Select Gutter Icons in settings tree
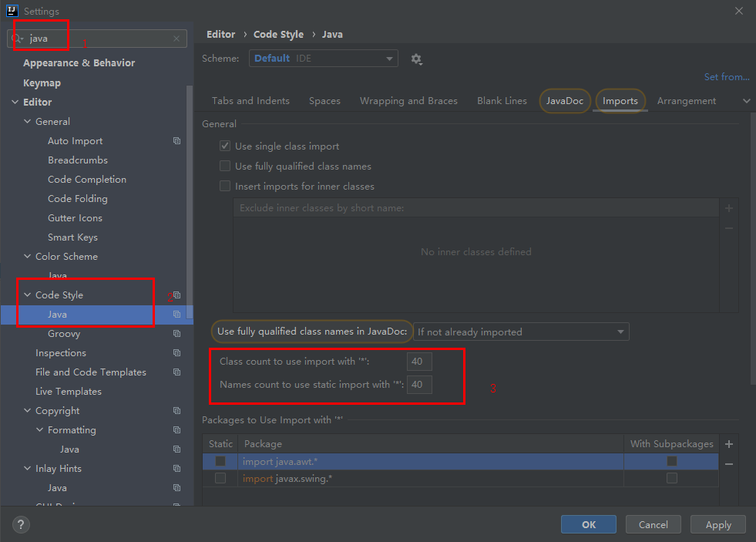Viewport: 756px width, 542px height. pos(75,218)
